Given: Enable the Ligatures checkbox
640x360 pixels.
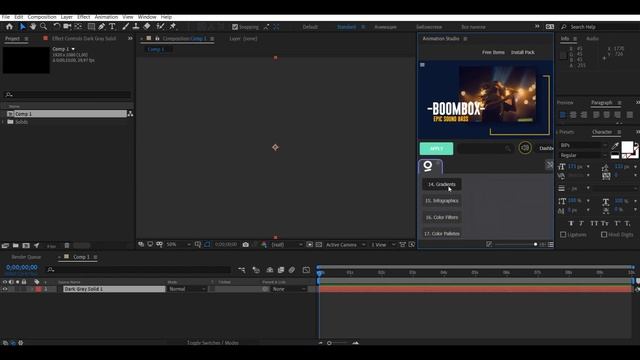Looking at the screenshot, I should (563, 235).
